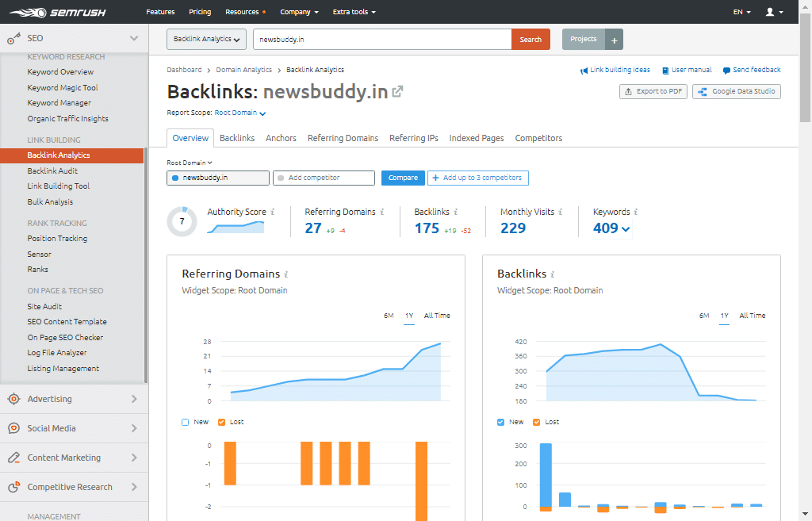Open Social Media via its speech-bubble icon
The height and width of the screenshot is (521, 812).
coord(13,428)
